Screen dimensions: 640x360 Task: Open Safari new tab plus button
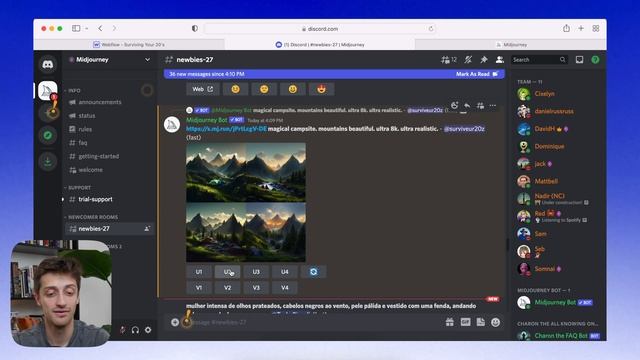[x=581, y=28]
